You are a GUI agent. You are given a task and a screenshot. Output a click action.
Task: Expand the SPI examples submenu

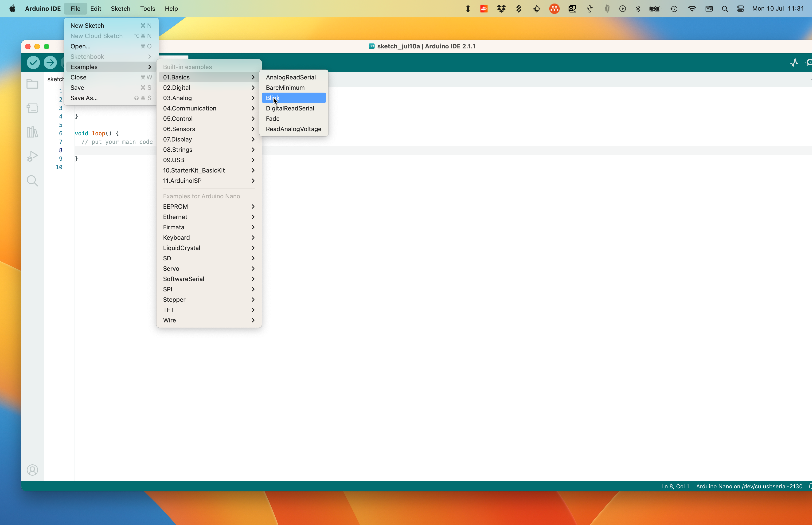(x=209, y=289)
